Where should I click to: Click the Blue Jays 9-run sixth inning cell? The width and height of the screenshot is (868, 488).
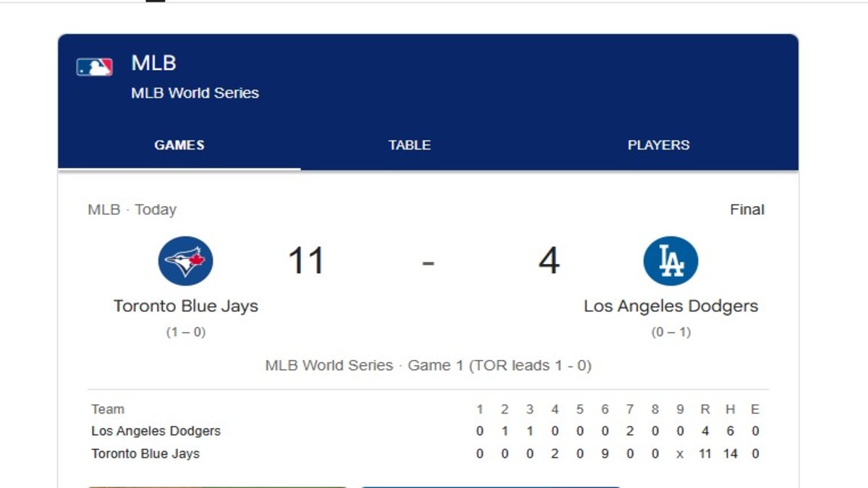click(605, 454)
